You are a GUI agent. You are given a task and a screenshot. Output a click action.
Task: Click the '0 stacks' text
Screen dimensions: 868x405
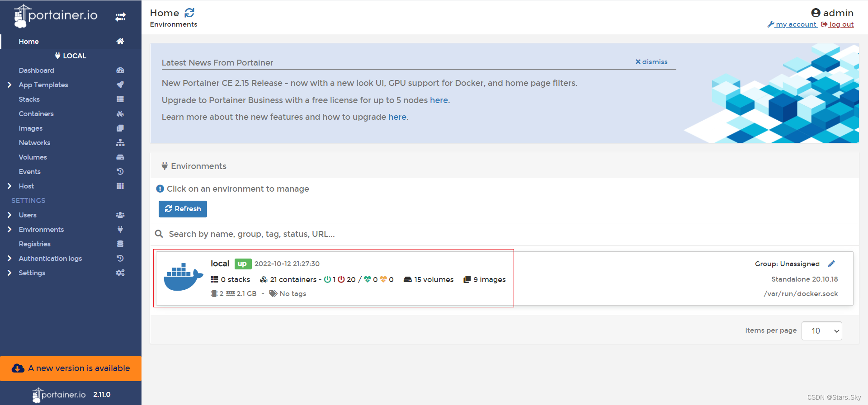tap(236, 280)
